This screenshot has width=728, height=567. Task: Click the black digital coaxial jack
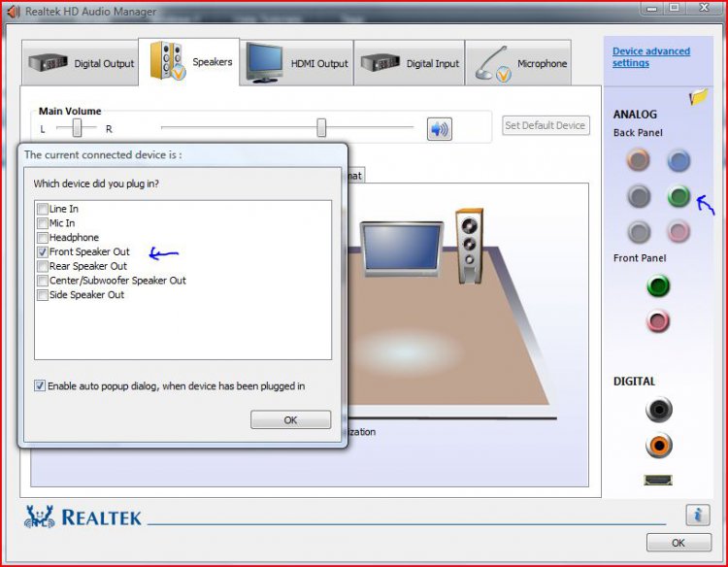(x=659, y=409)
